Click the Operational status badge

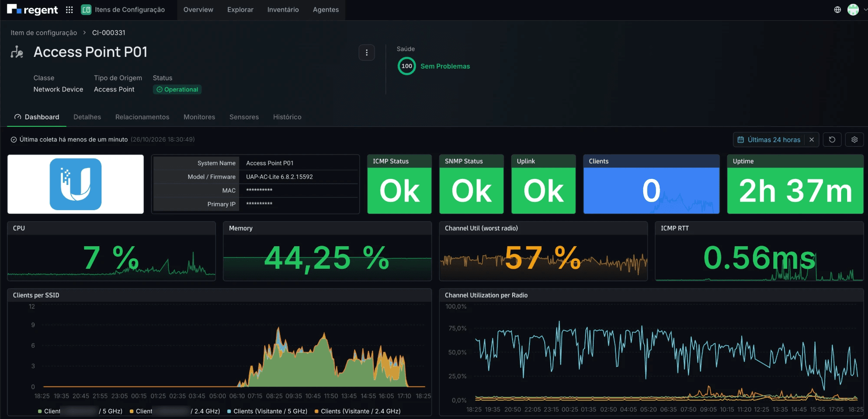(x=177, y=89)
